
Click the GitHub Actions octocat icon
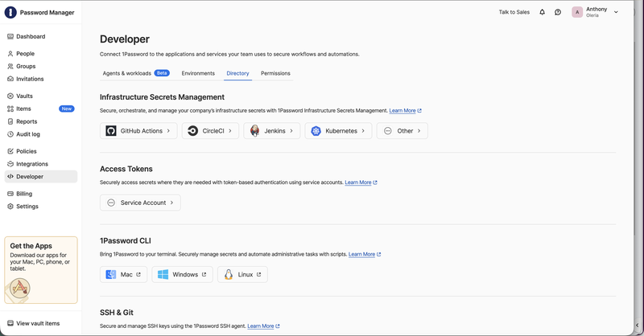(x=111, y=131)
